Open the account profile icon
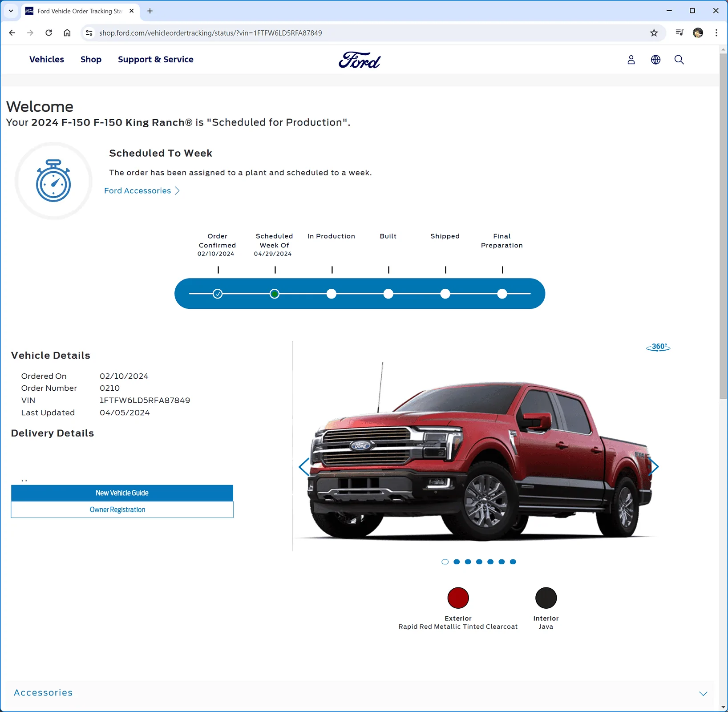 click(631, 60)
